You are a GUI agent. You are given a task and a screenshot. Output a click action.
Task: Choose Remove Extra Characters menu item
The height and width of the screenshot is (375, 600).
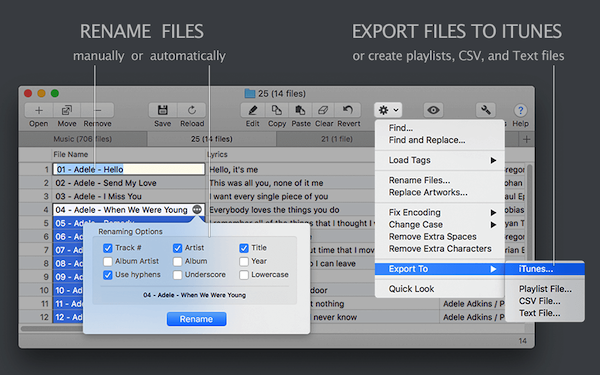[440, 249]
